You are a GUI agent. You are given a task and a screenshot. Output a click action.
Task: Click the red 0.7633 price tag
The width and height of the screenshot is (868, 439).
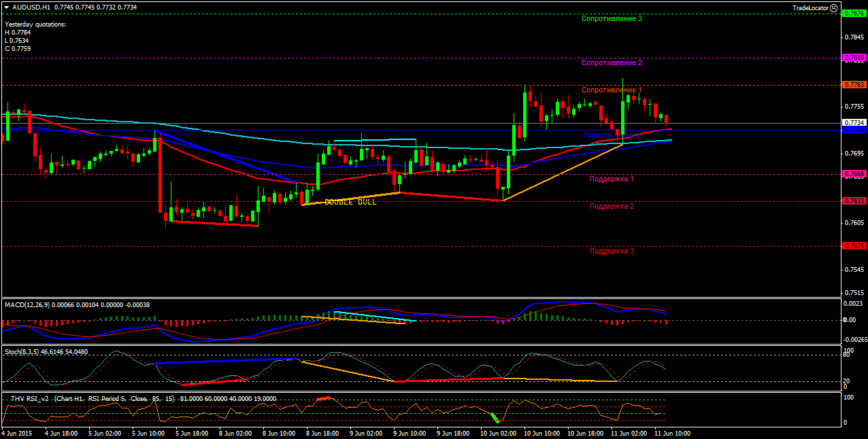(x=854, y=200)
